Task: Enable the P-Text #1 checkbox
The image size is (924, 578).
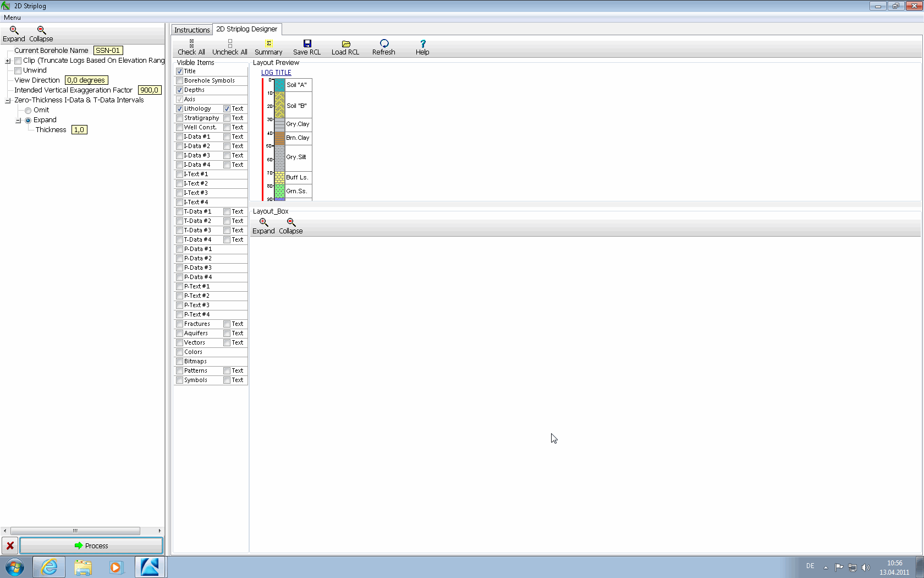Action: (179, 286)
